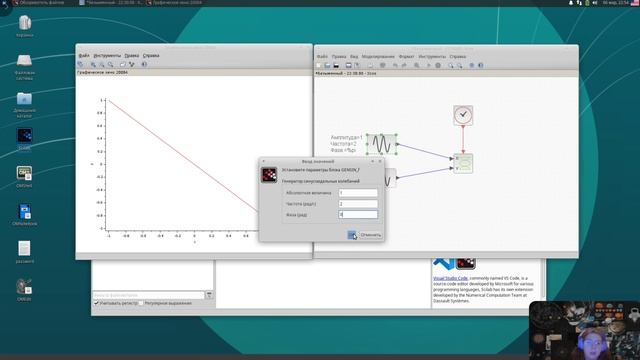This screenshot has height=360, width=640.
Task: Confirm dialog with the OK button
Action: [352, 235]
